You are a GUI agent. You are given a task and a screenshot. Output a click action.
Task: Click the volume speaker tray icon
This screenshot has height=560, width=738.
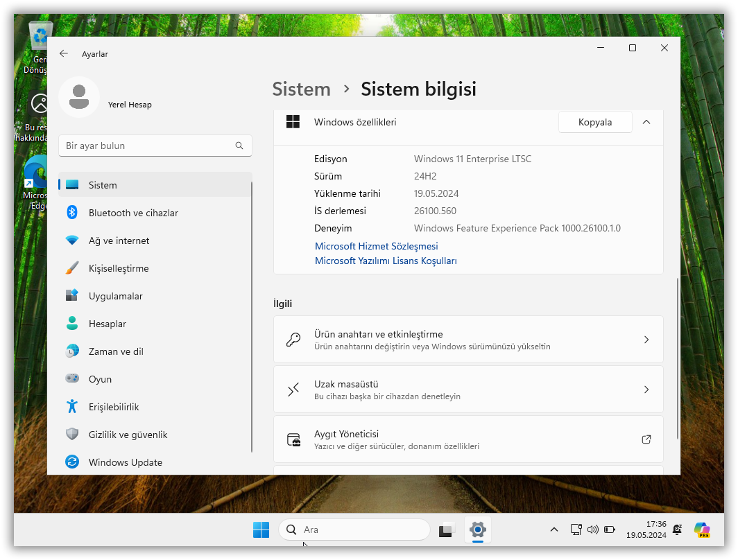(x=592, y=530)
